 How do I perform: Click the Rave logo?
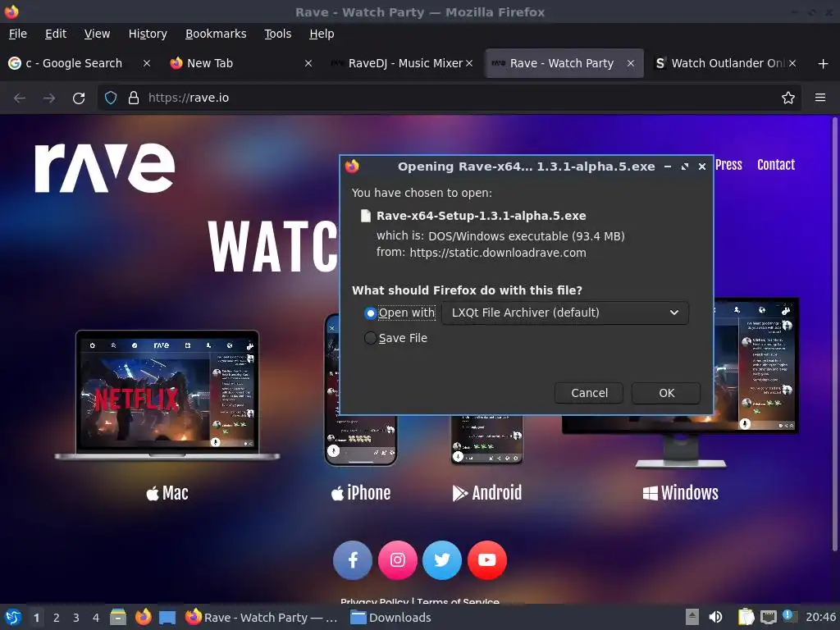(105, 167)
